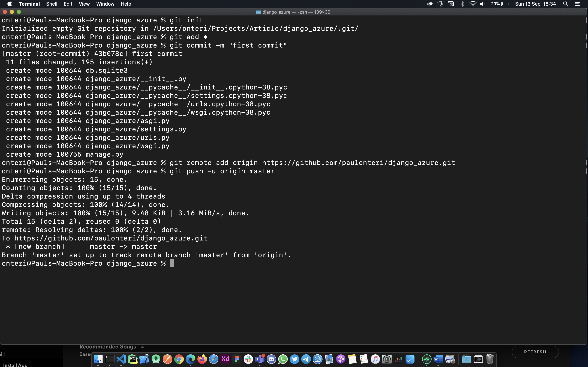This screenshot has width=588, height=367.
Task: Open Google Chrome in the dock
Action: point(179,359)
